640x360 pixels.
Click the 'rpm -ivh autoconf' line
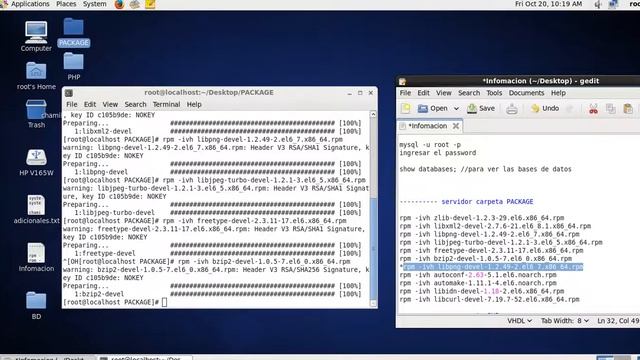tap(478, 275)
